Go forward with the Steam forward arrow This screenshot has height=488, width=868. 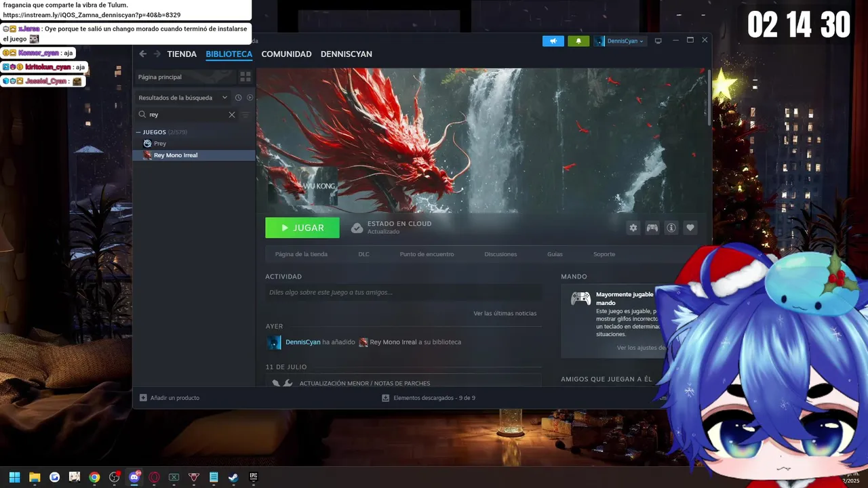pos(157,54)
